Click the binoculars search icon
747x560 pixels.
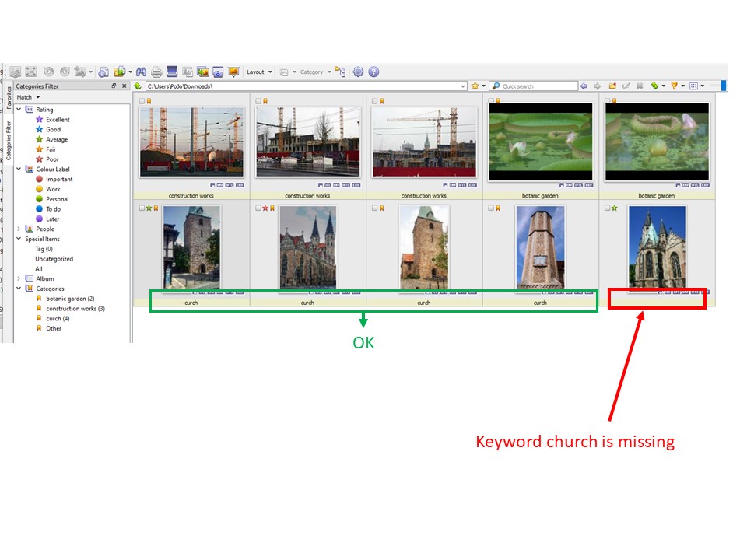click(x=142, y=72)
